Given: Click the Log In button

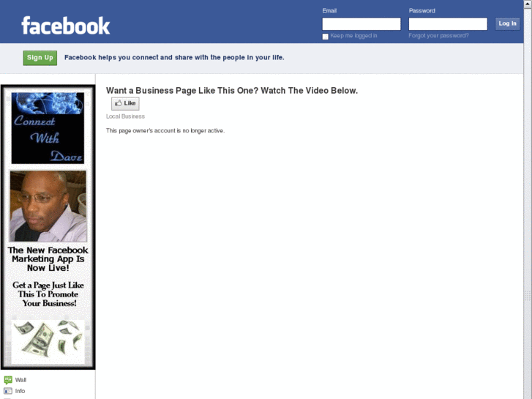Looking at the screenshot, I should click(507, 23).
